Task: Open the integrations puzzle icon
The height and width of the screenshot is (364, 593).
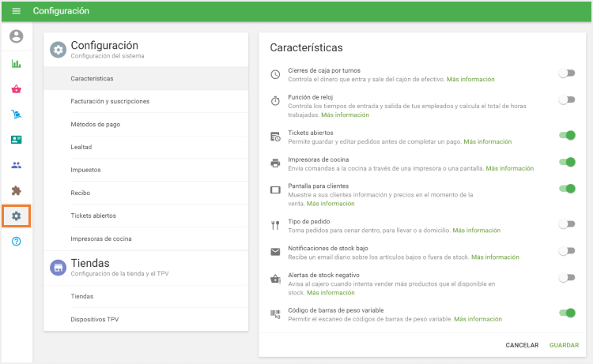Action: [x=17, y=190]
